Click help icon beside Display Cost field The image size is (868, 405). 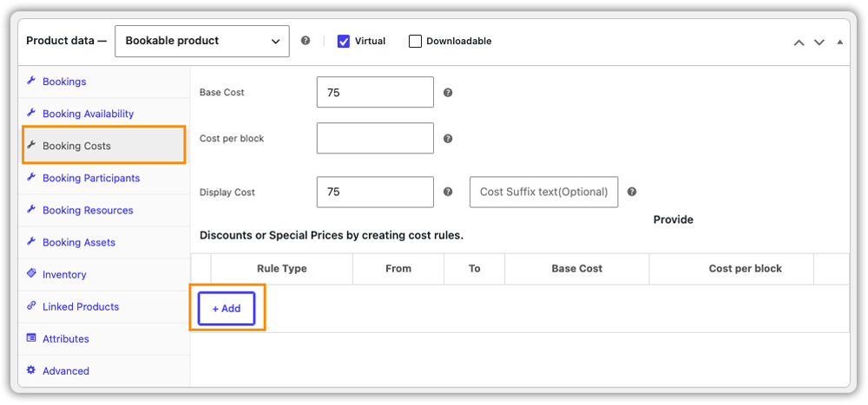tap(449, 192)
